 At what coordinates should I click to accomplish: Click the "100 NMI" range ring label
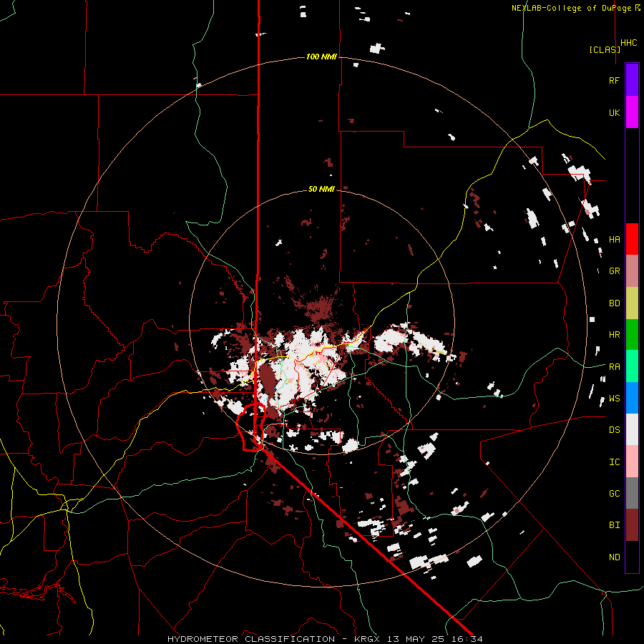321,57
